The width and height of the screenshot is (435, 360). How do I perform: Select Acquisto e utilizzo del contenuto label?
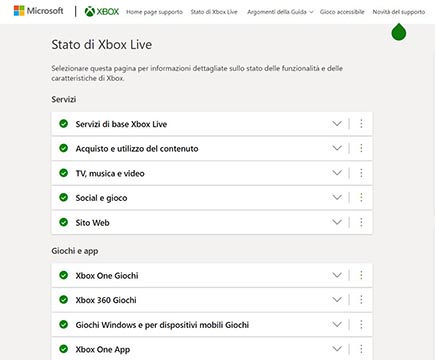[137, 149]
